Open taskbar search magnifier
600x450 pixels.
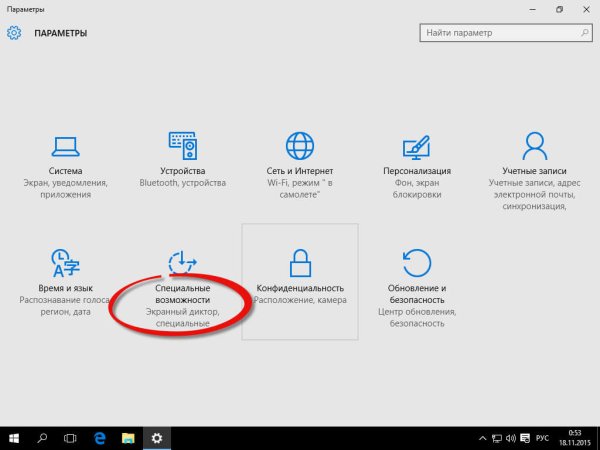point(42,438)
